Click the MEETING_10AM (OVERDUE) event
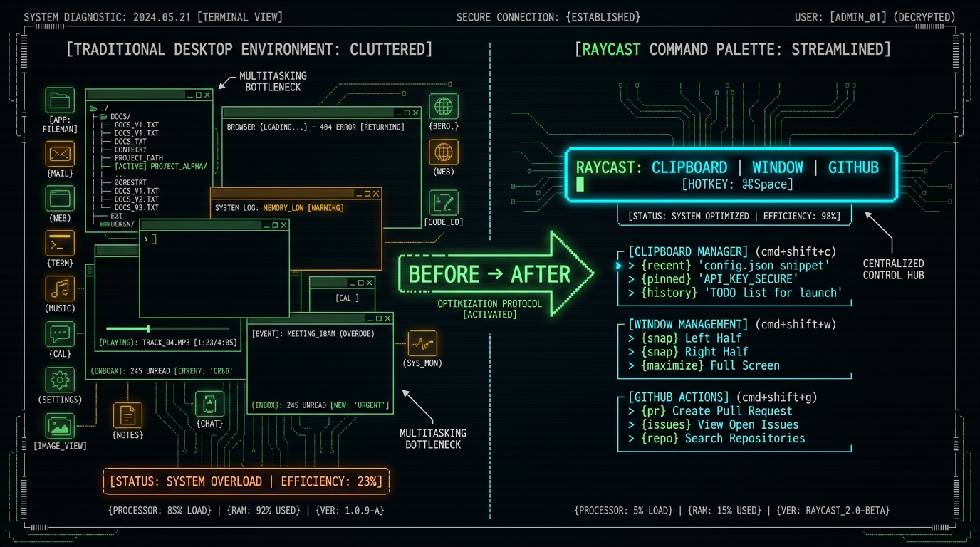Screen dimensions: 980x547 pos(313,333)
